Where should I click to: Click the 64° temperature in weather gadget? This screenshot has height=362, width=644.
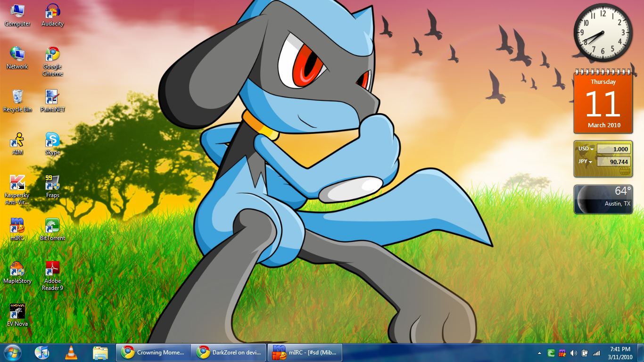[623, 191]
